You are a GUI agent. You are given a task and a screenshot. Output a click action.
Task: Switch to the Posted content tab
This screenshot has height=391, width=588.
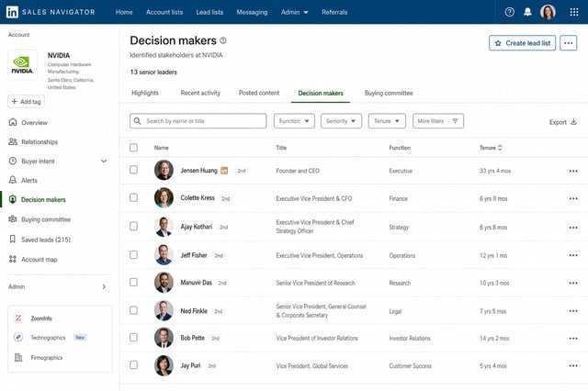[259, 93]
